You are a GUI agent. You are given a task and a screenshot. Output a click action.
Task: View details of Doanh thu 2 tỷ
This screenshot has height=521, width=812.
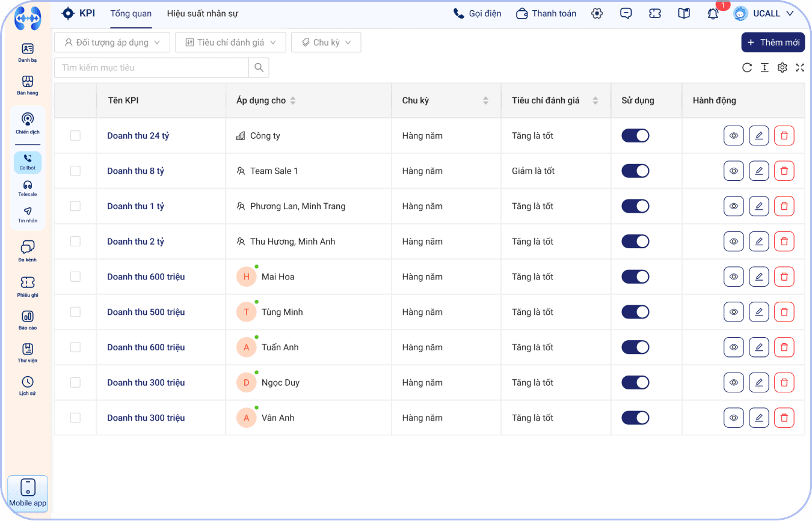click(734, 242)
